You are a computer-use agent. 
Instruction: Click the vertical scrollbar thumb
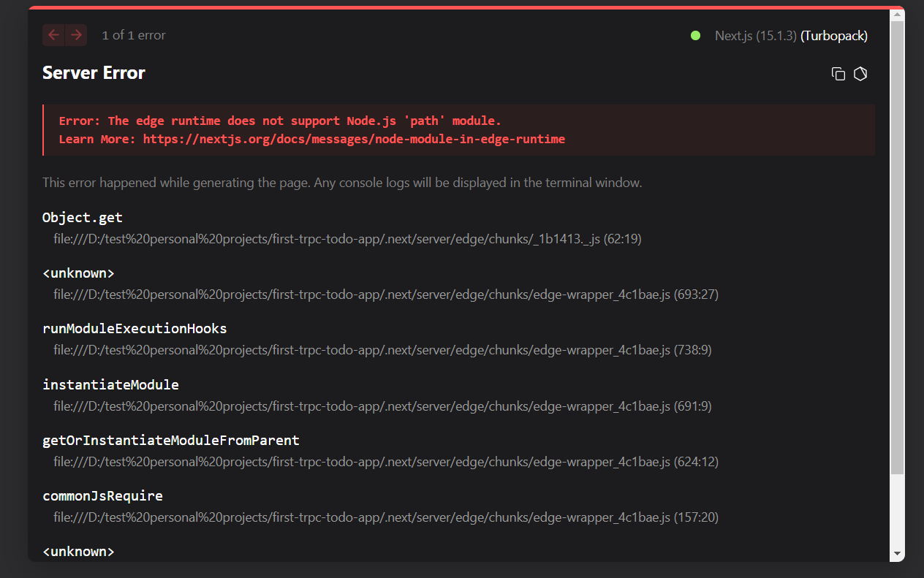pyautogui.click(x=897, y=248)
